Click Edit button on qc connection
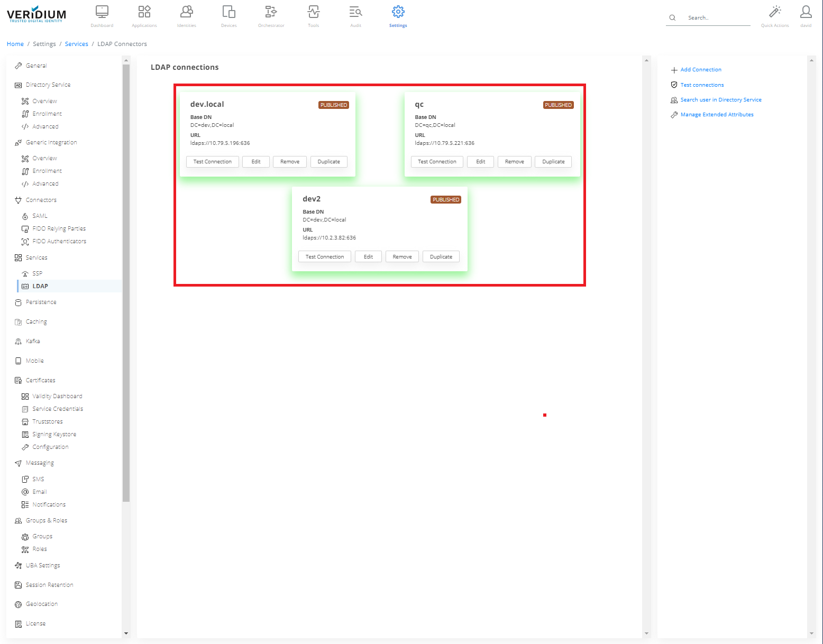 click(480, 162)
